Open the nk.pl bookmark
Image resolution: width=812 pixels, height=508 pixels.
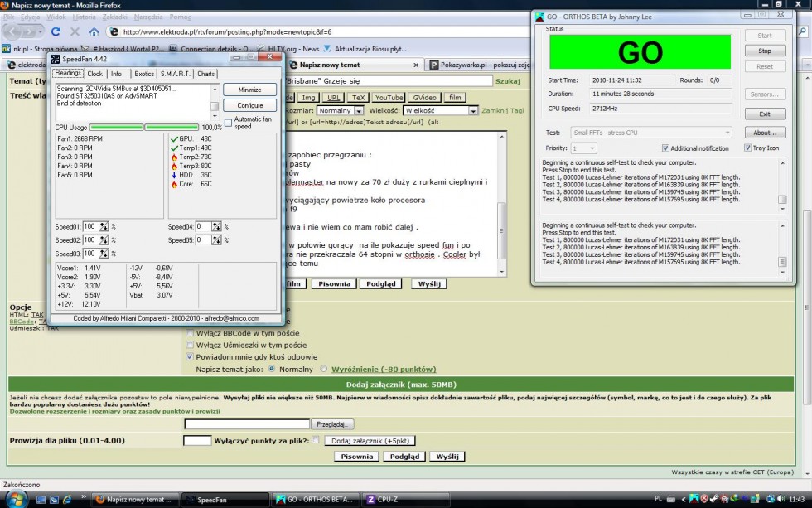click(40, 49)
